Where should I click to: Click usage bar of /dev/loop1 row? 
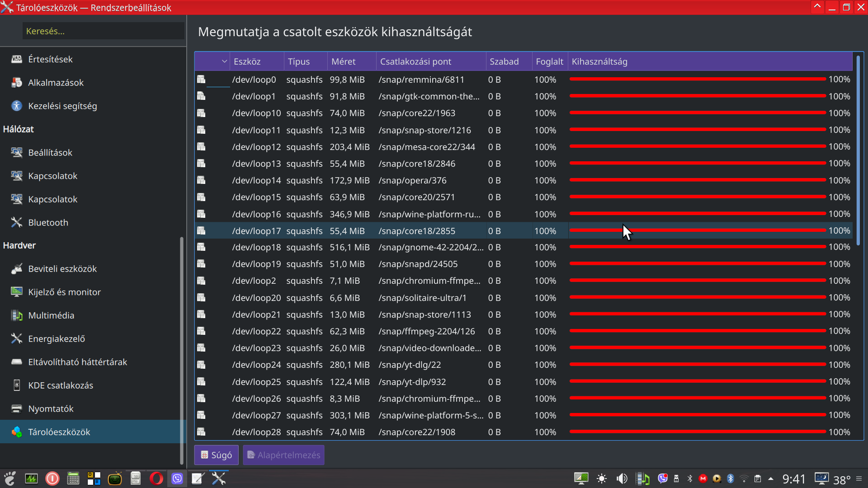(x=698, y=96)
